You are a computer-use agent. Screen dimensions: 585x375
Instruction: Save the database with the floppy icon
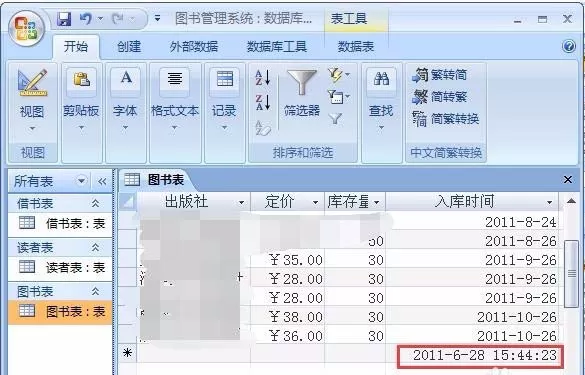(x=64, y=19)
